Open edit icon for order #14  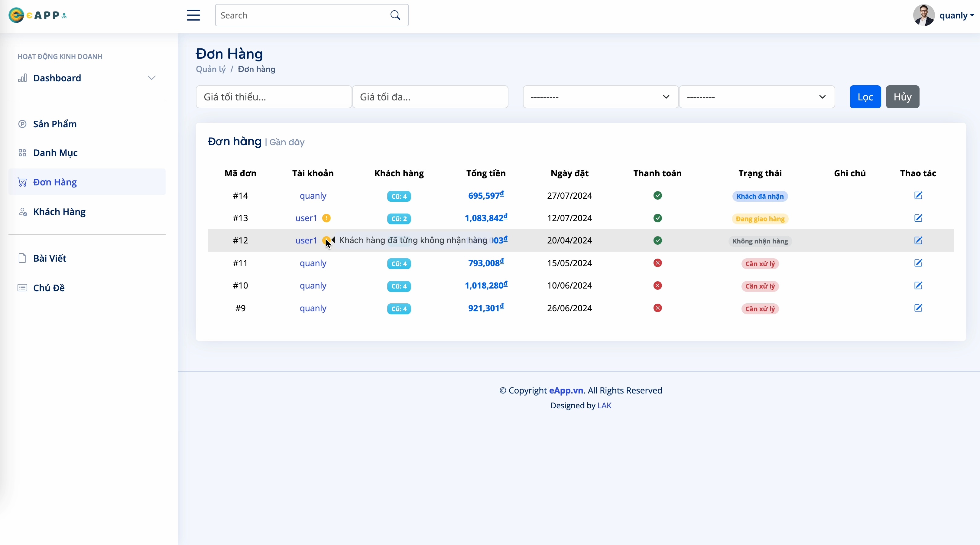click(x=918, y=196)
